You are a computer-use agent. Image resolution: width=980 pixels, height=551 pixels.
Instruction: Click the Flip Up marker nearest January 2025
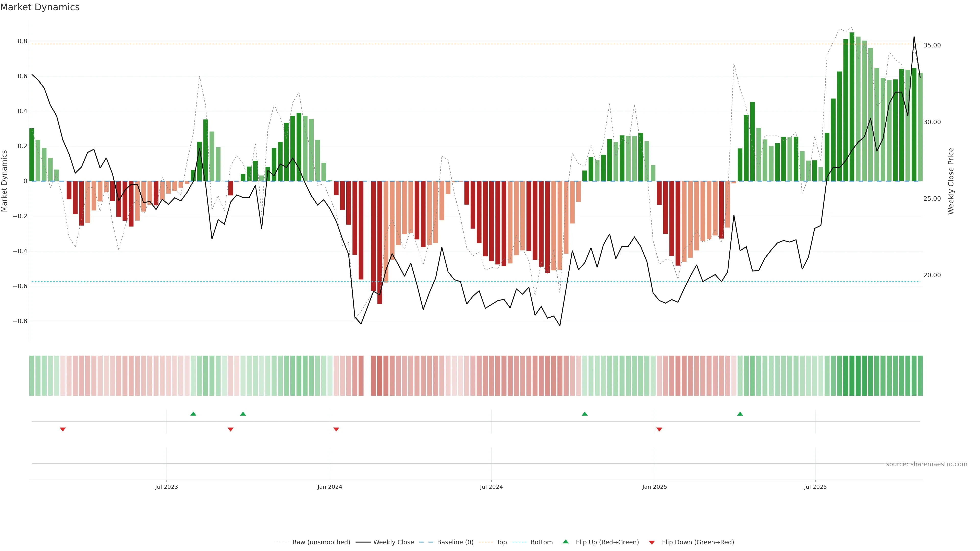740,414
